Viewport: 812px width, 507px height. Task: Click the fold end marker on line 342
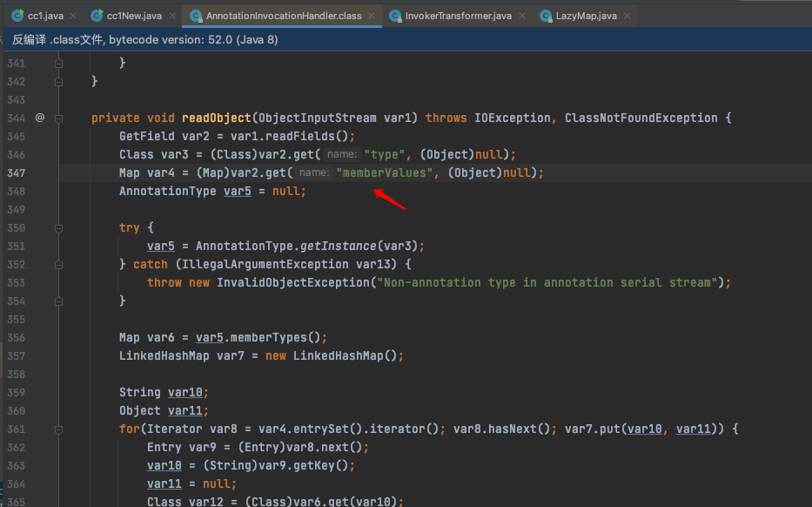(x=58, y=82)
